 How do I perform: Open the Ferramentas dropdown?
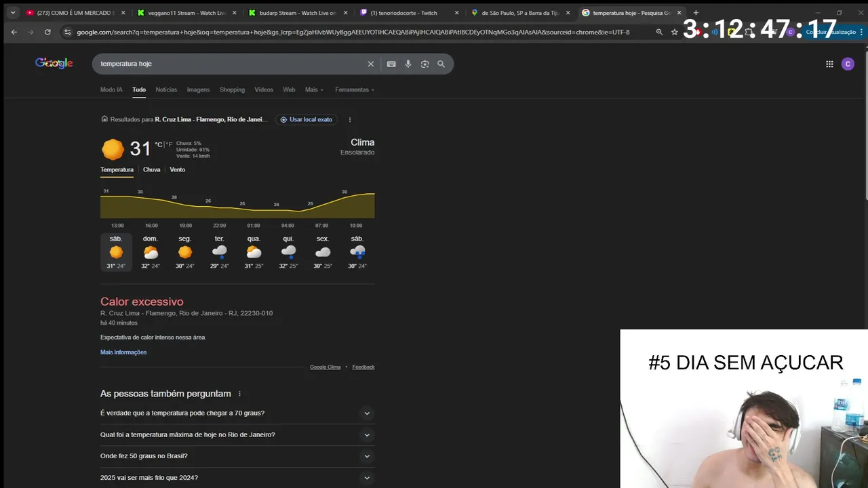(x=355, y=89)
